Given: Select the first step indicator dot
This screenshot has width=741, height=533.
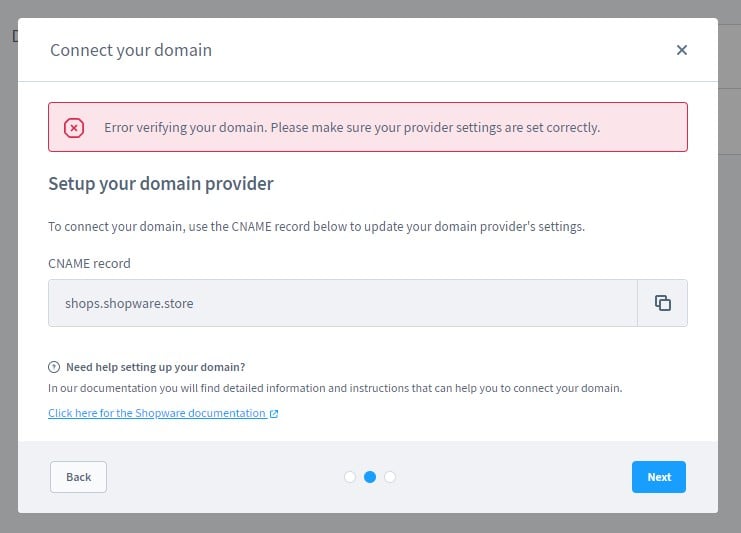Looking at the screenshot, I should click(350, 477).
